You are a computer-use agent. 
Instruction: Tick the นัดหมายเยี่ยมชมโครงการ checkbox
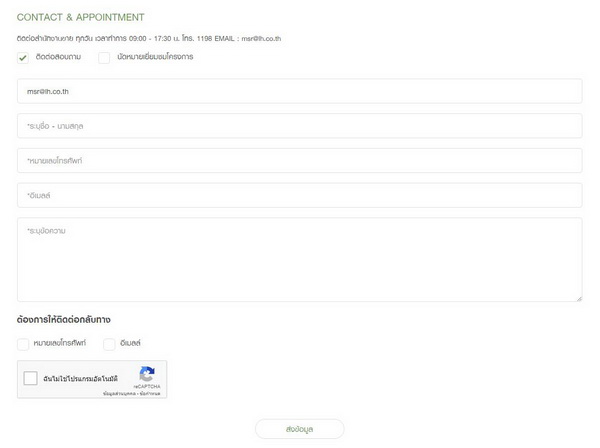click(x=104, y=58)
